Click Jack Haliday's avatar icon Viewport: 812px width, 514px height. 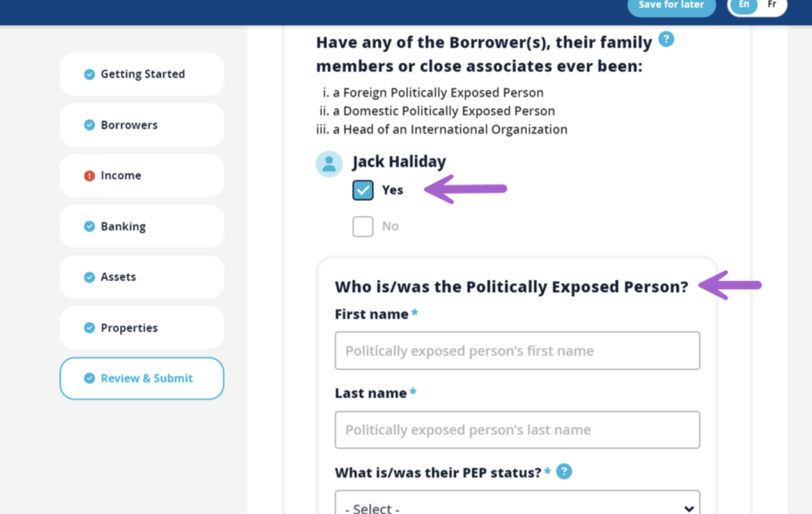pyautogui.click(x=329, y=164)
